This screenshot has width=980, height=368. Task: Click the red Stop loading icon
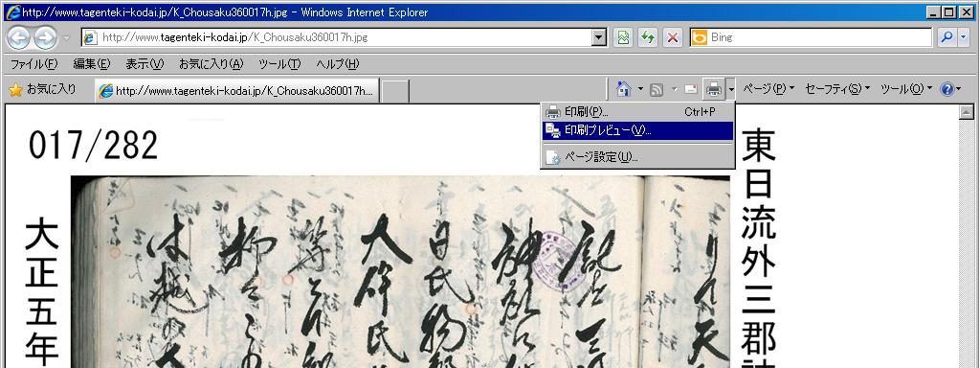(673, 37)
